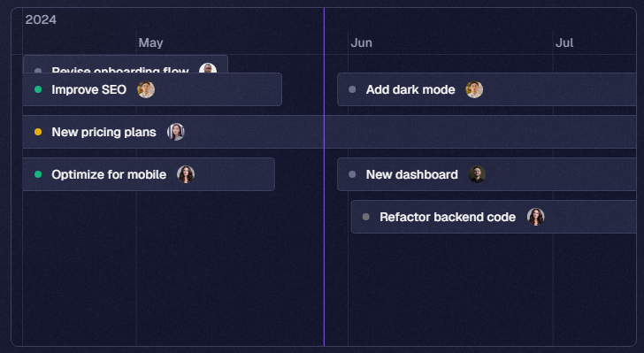This screenshot has width=644, height=353.
Task: Open the assignee avatar on Optimize for mobile
Action: point(186,174)
